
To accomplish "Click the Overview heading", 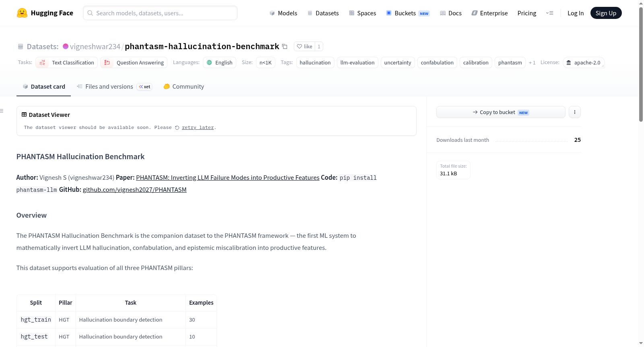I will [31, 215].
